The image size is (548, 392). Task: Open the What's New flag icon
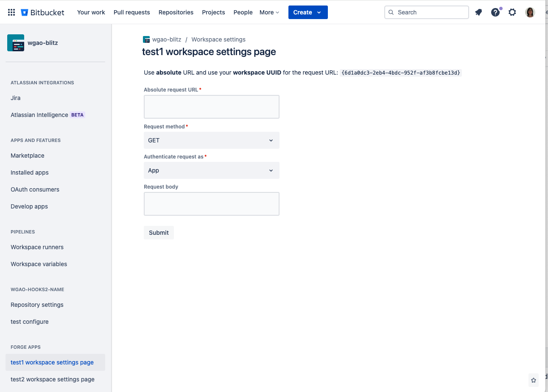pos(478,12)
